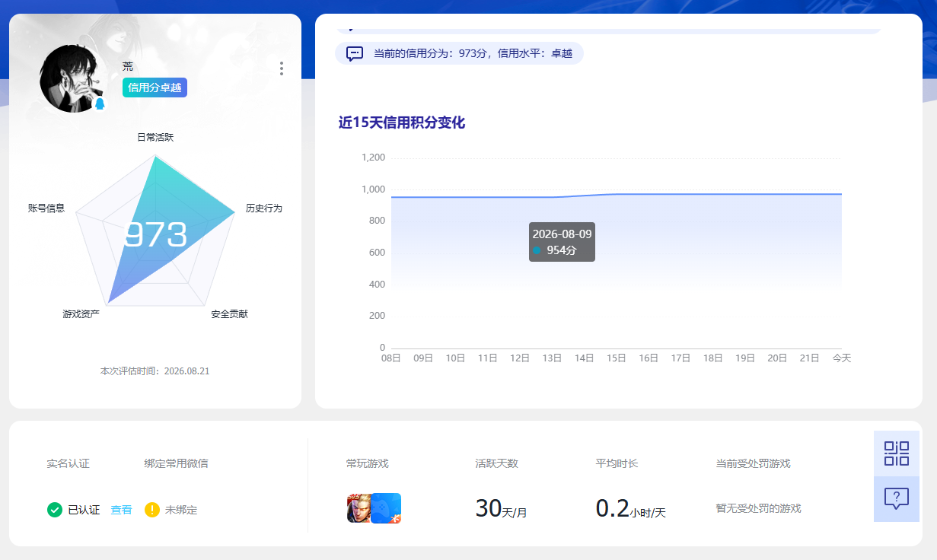Click the 近15天信用积分变化 heading
This screenshot has width=937, height=560.
point(401,123)
